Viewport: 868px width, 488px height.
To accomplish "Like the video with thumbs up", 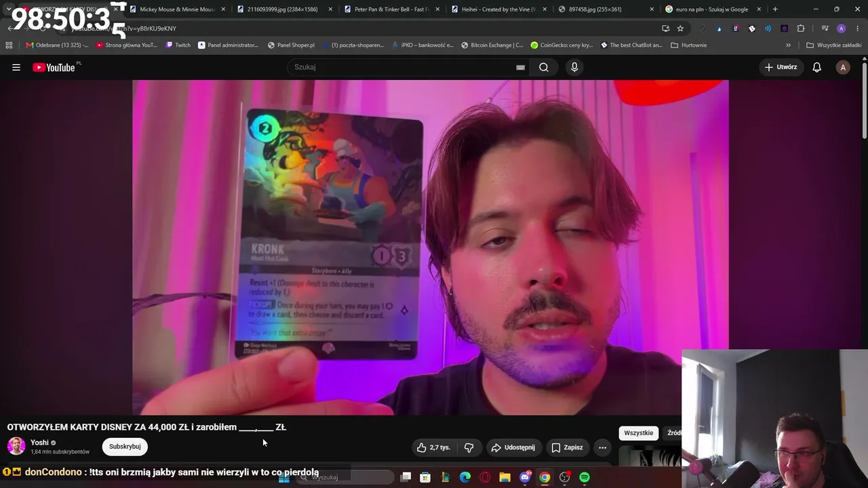I will 434,447.
